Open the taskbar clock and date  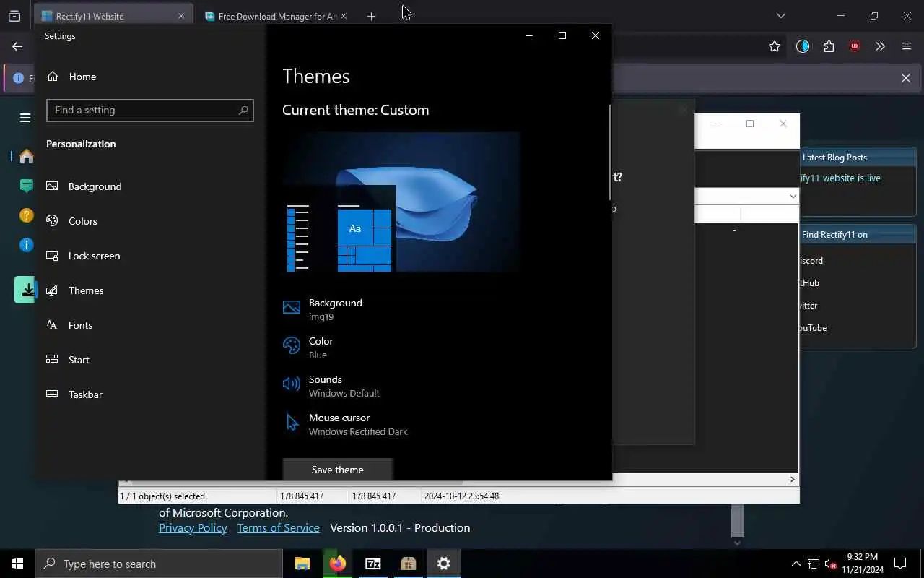point(862,564)
